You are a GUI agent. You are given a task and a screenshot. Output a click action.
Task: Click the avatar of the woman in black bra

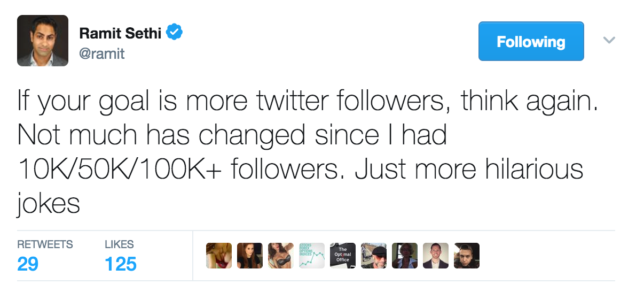(x=281, y=256)
